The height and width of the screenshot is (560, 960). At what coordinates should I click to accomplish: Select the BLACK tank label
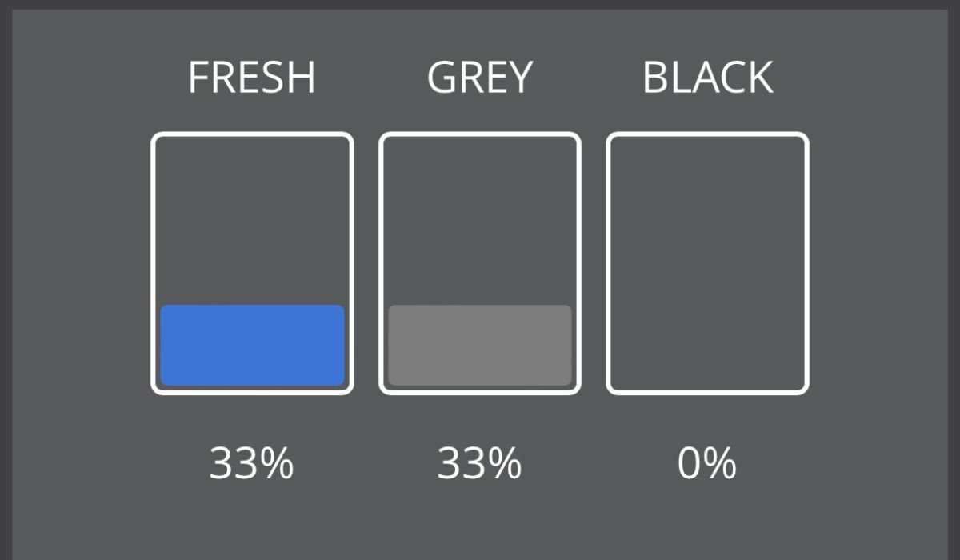point(708,78)
